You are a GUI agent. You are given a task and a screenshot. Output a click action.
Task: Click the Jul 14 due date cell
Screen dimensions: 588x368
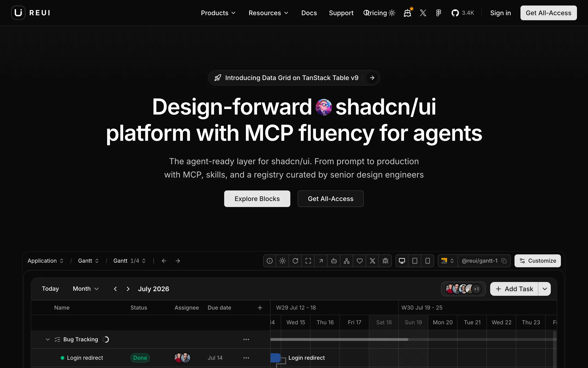tap(215, 358)
